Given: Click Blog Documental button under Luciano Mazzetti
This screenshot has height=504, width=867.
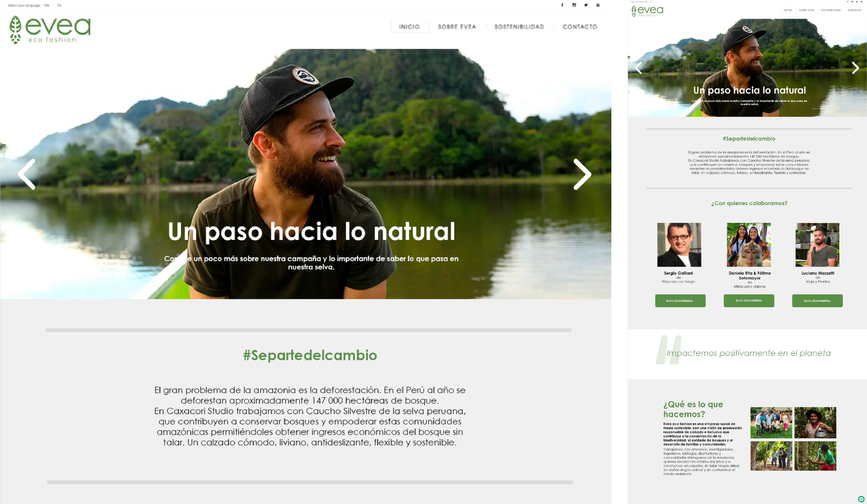Looking at the screenshot, I should click(x=817, y=301).
